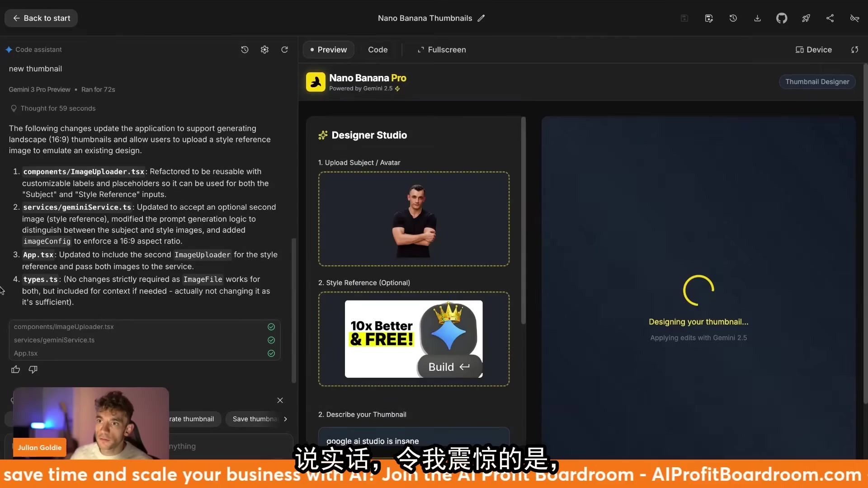The width and height of the screenshot is (868, 488).
Task: Click the thumbs up feedback icon
Action: point(16,370)
